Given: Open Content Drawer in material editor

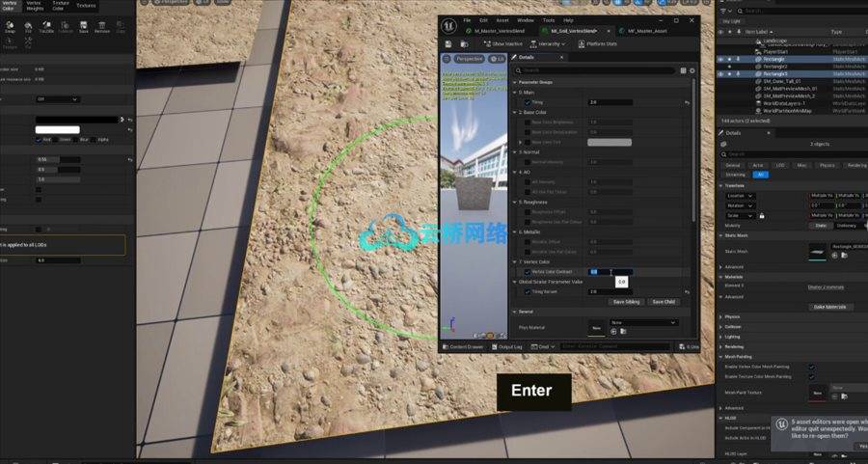Looking at the screenshot, I should [467, 346].
